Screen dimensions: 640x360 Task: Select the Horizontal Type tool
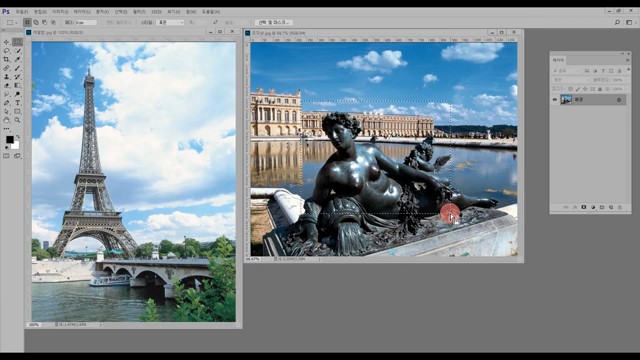point(17,103)
